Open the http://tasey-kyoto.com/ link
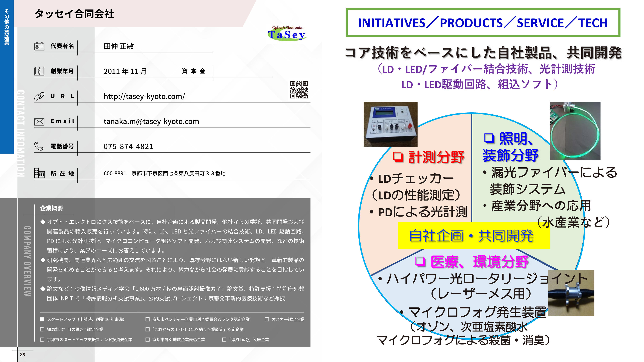This screenshot has width=644, height=362. [x=144, y=97]
